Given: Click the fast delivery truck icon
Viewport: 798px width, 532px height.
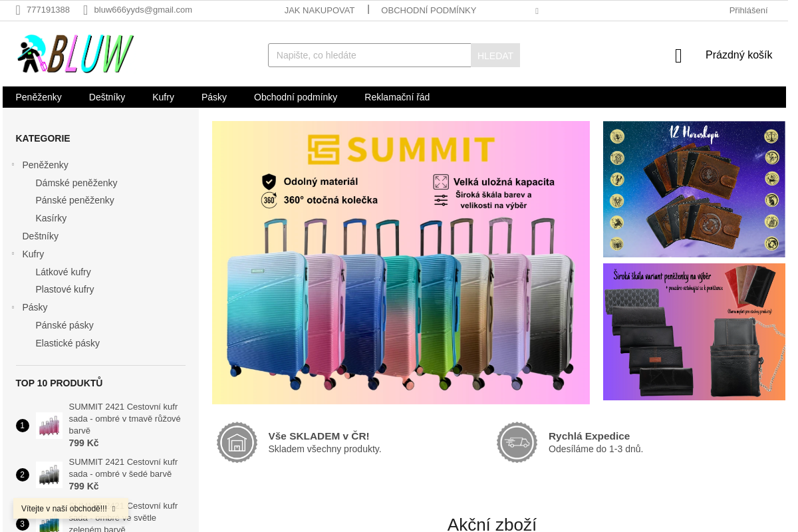Looking at the screenshot, I should pyautogui.click(x=517, y=442).
